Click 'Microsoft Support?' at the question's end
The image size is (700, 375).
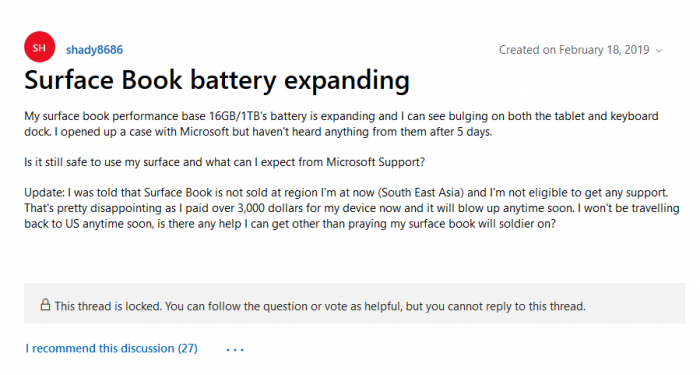point(375,162)
